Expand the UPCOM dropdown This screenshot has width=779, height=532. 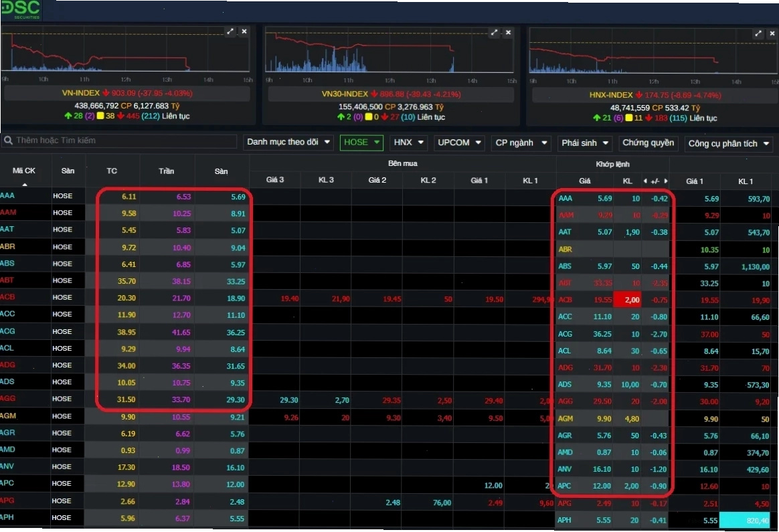click(x=460, y=143)
